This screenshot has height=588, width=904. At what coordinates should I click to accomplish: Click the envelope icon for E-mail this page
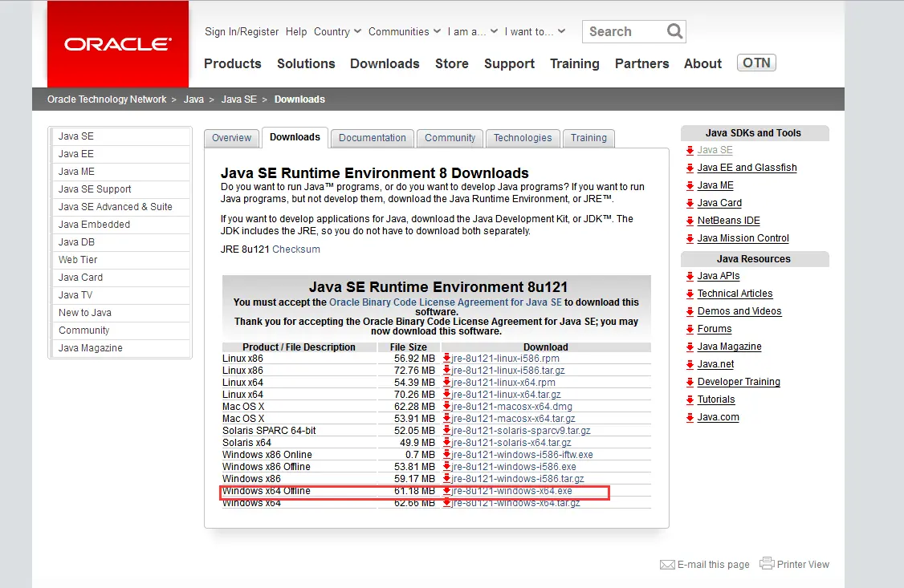(667, 565)
